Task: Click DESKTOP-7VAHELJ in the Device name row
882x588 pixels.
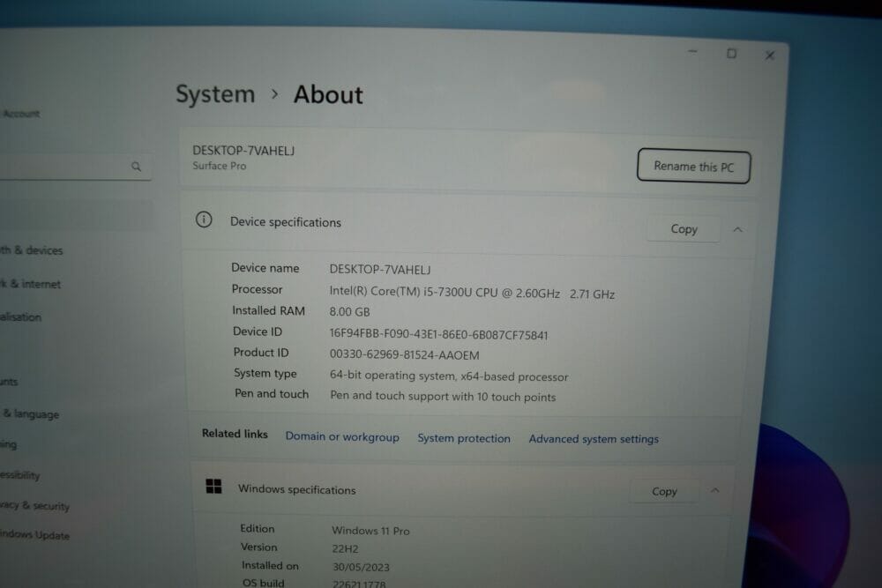Action: (x=379, y=270)
